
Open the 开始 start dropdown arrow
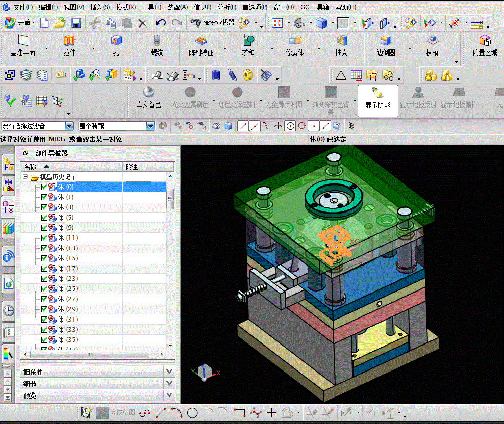(x=34, y=23)
